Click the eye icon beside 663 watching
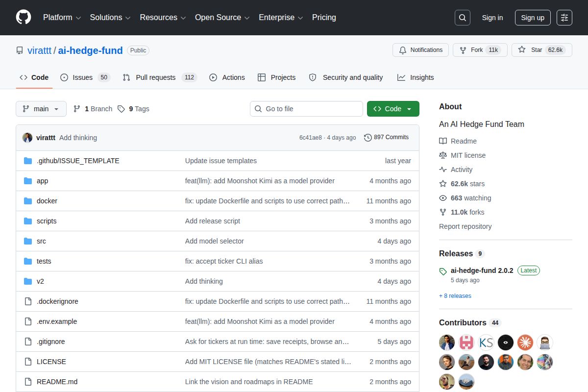The width and height of the screenshot is (588, 392). click(443, 198)
